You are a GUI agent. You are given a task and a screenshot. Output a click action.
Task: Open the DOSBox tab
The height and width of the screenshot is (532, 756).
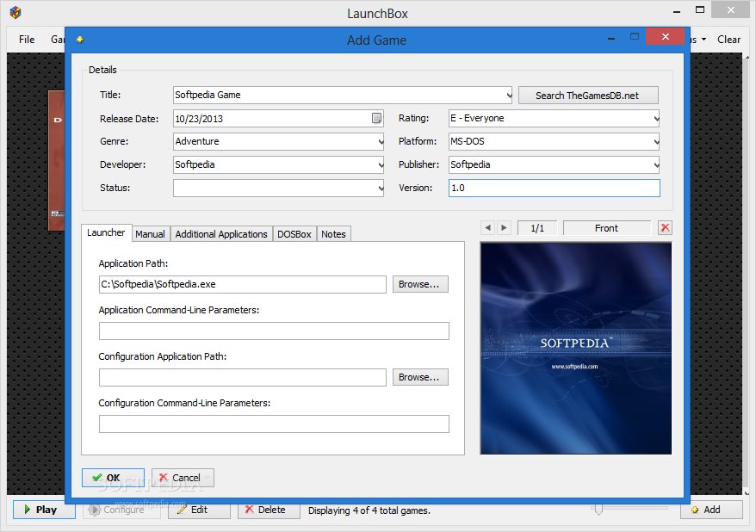pyautogui.click(x=294, y=233)
